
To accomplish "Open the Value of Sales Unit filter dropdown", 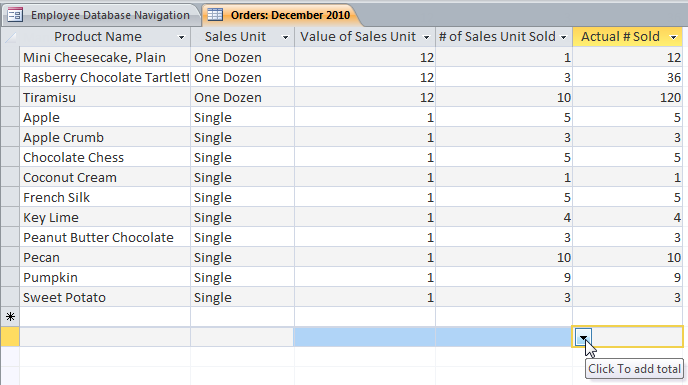I will [x=426, y=37].
